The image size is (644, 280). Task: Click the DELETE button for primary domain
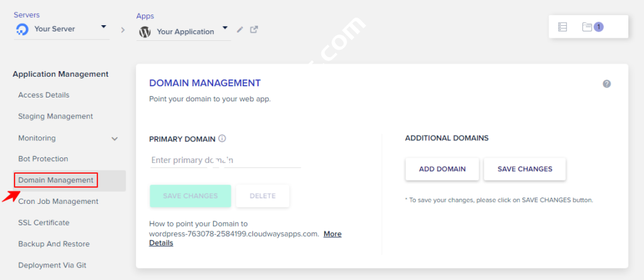[x=262, y=196]
